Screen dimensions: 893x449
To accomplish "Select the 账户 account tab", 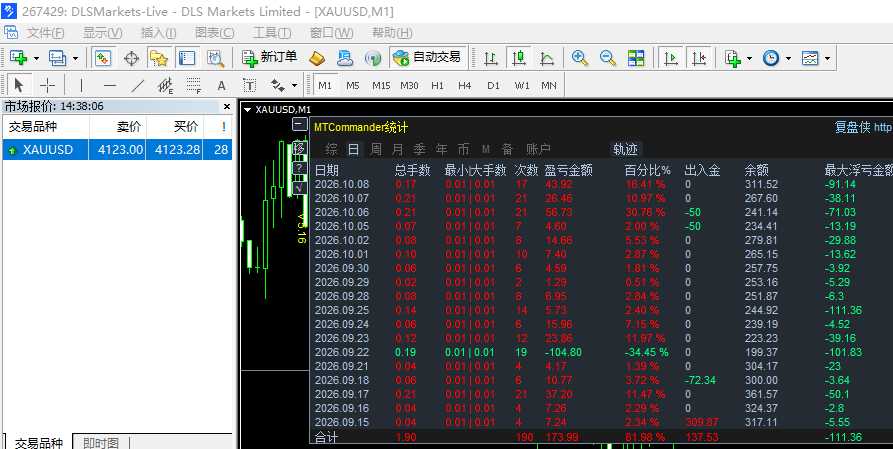I will click(538, 149).
